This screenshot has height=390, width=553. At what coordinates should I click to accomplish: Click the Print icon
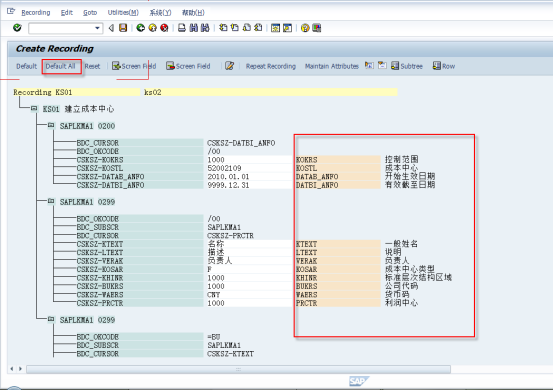182,28
